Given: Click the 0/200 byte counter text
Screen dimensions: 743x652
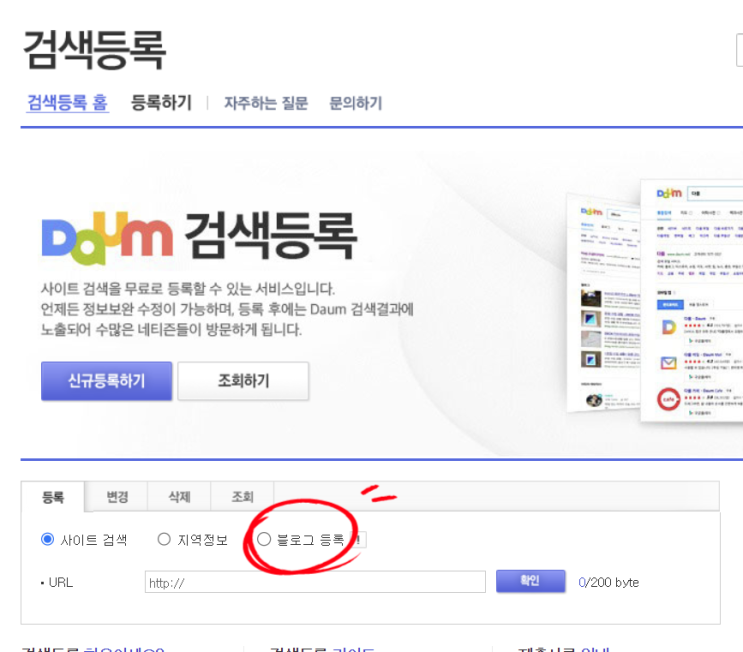Looking at the screenshot, I should click(x=608, y=582).
